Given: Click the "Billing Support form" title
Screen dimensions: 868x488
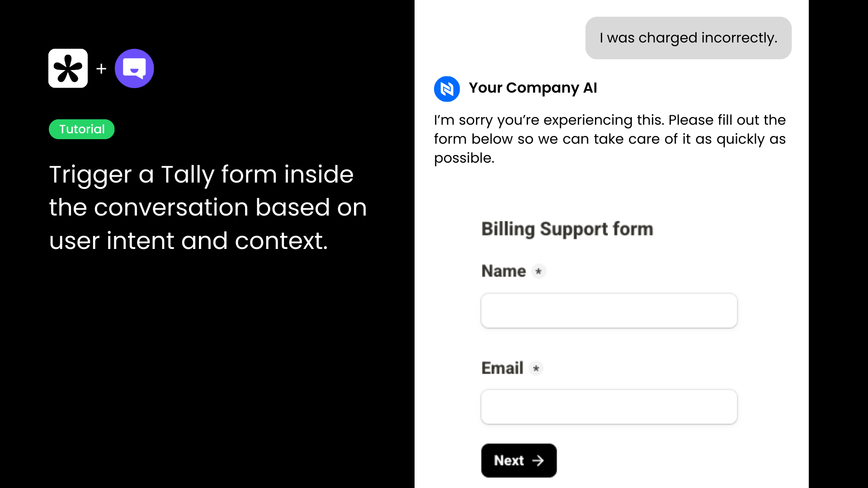Looking at the screenshot, I should tap(567, 229).
